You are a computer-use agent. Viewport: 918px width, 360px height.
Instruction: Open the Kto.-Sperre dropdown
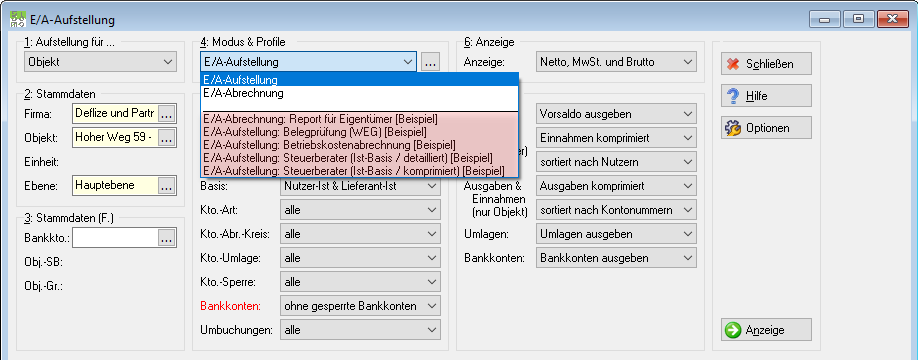tap(360, 282)
